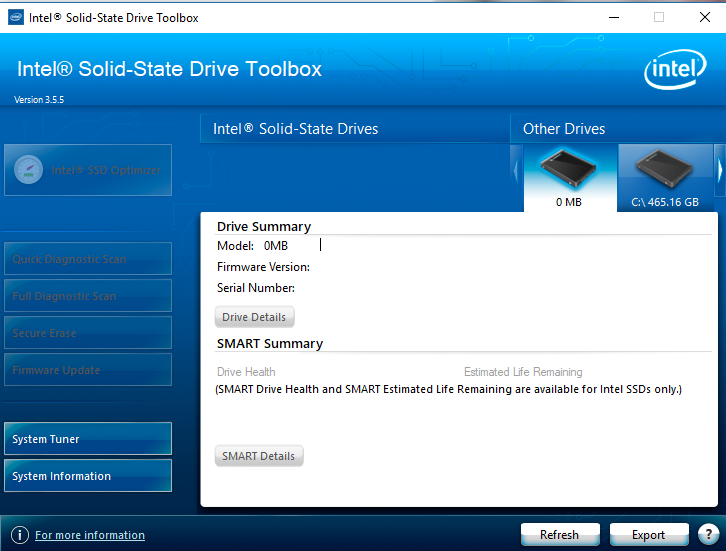This screenshot has width=726, height=551.
Task: Export the drive data
Action: [x=649, y=535]
